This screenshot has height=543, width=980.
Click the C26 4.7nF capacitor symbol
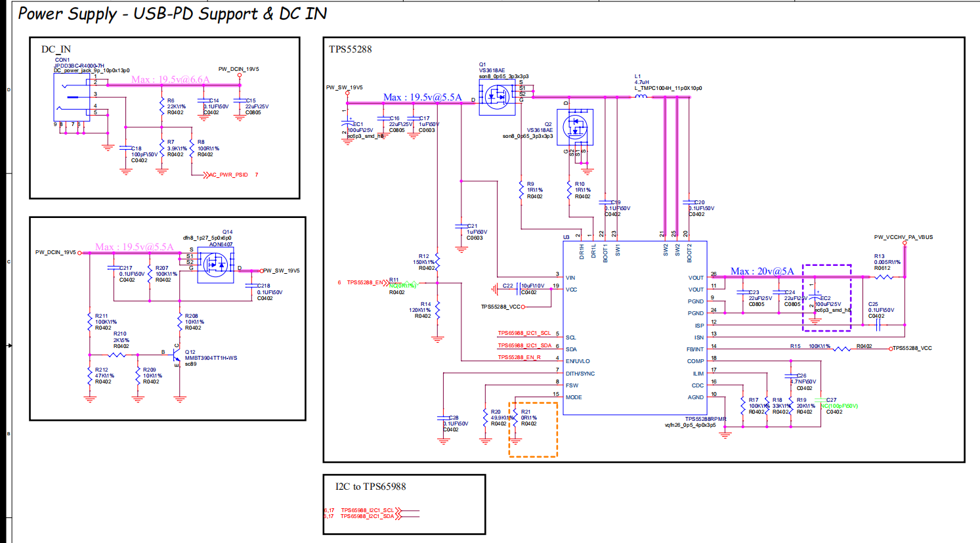790,376
